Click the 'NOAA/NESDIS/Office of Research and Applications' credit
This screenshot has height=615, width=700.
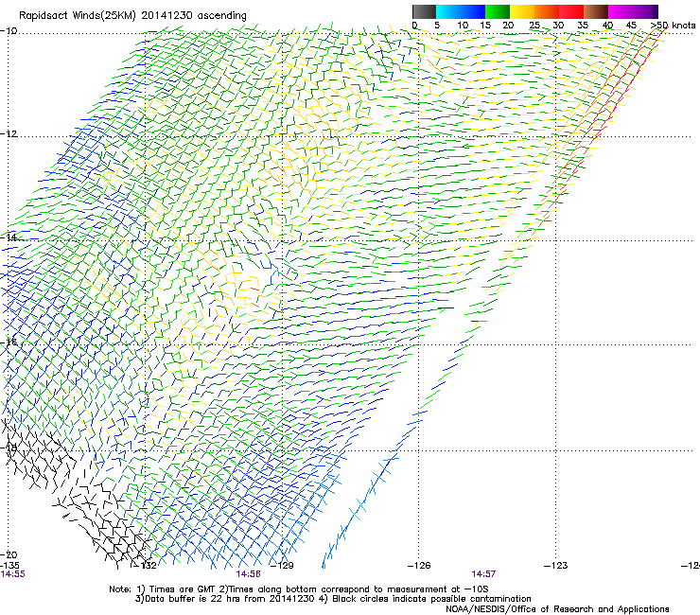click(557, 609)
